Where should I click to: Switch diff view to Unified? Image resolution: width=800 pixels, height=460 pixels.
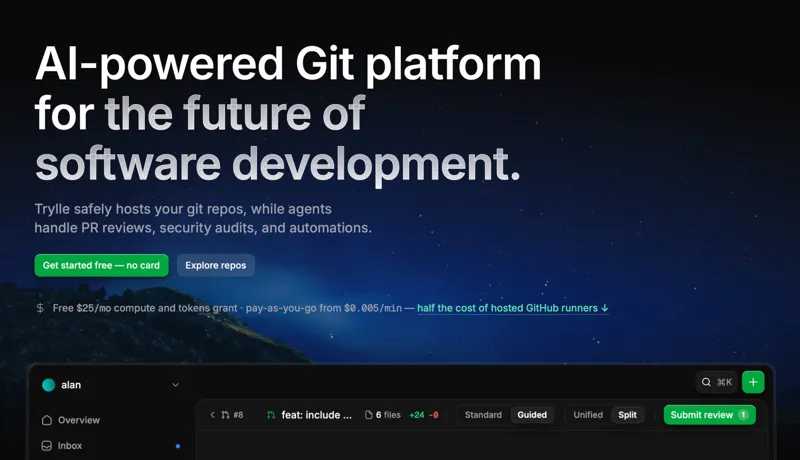(588, 415)
